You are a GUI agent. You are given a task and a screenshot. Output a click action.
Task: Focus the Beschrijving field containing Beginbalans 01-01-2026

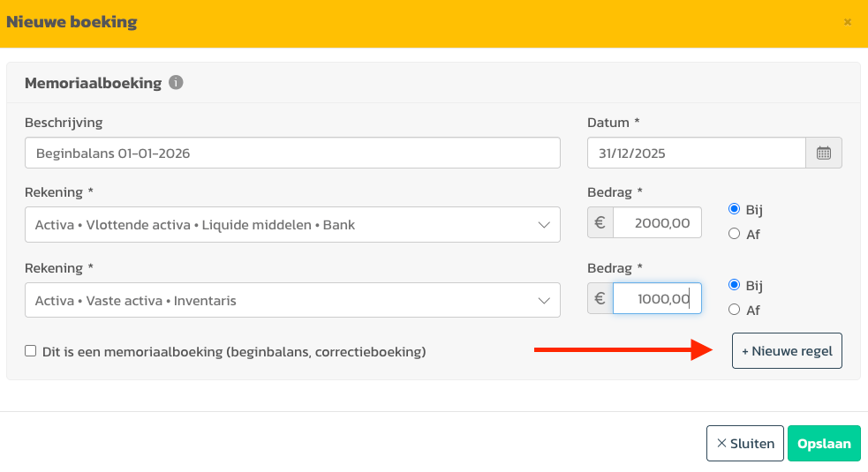pos(292,153)
